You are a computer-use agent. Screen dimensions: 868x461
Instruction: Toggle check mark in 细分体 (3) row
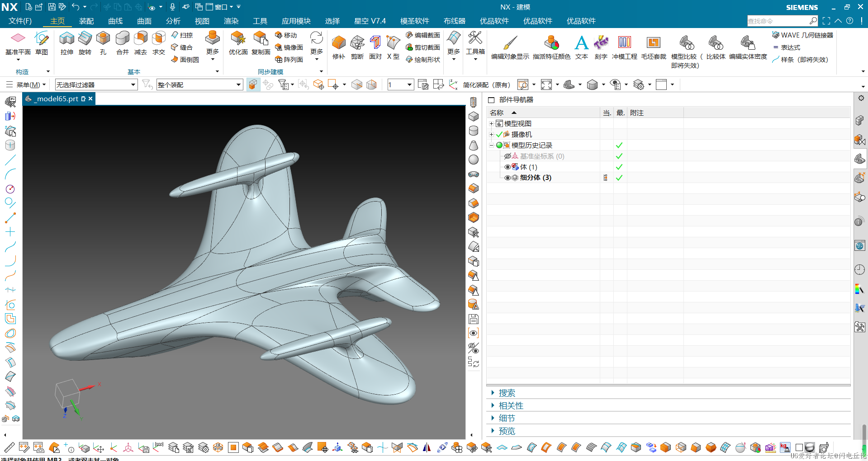click(x=619, y=178)
